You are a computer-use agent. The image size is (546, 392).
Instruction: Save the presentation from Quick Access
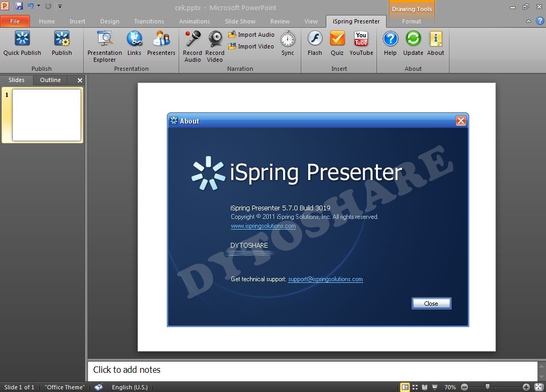[19, 6]
